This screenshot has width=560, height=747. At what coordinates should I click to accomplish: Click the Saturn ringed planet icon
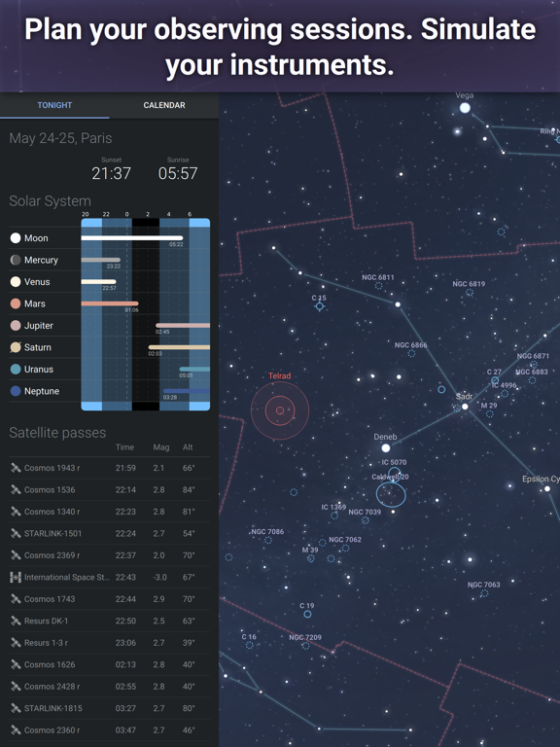(x=16, y=347)
